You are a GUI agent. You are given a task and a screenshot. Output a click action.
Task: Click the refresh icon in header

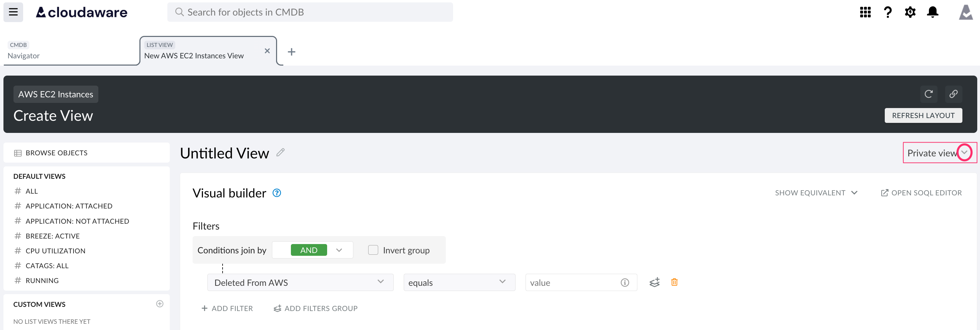point(928,94)
